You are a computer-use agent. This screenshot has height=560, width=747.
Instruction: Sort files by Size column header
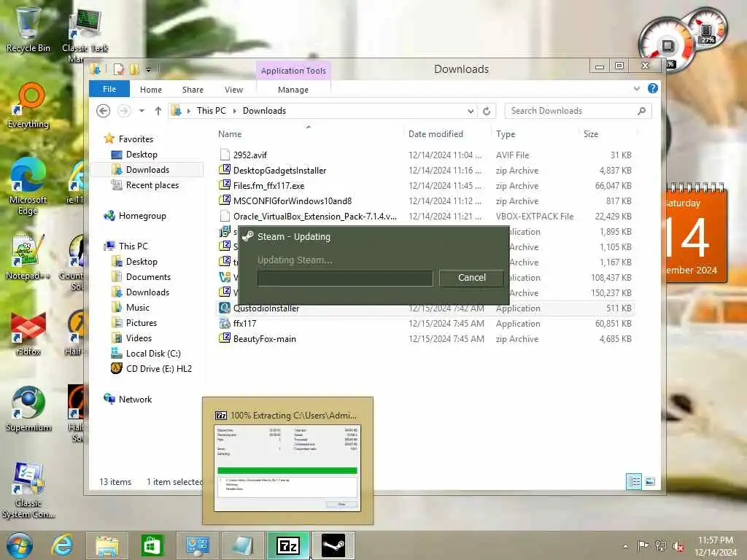(591, 134)
